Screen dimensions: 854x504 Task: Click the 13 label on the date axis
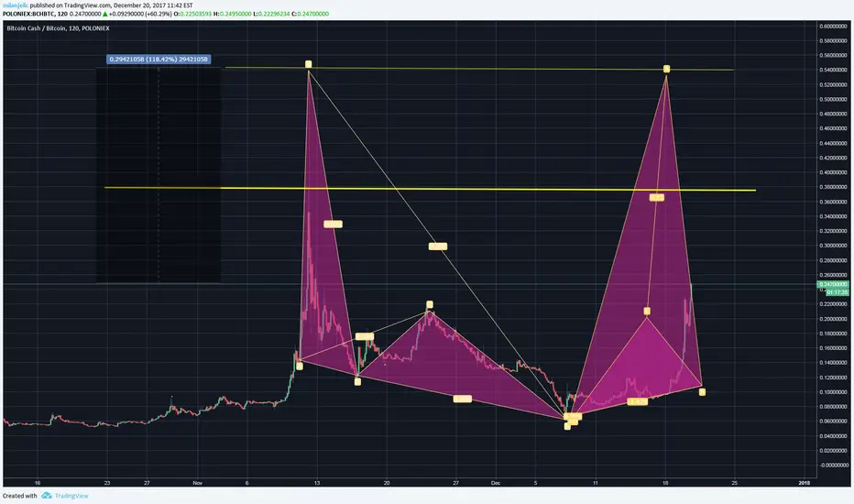pyautogui.click(x=317, y=483)
